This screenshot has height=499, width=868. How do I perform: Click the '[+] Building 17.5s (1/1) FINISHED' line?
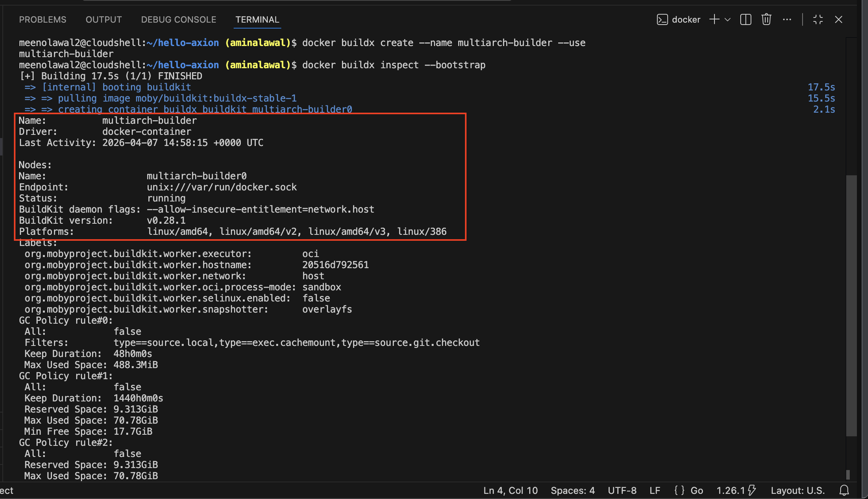(111, 76)
